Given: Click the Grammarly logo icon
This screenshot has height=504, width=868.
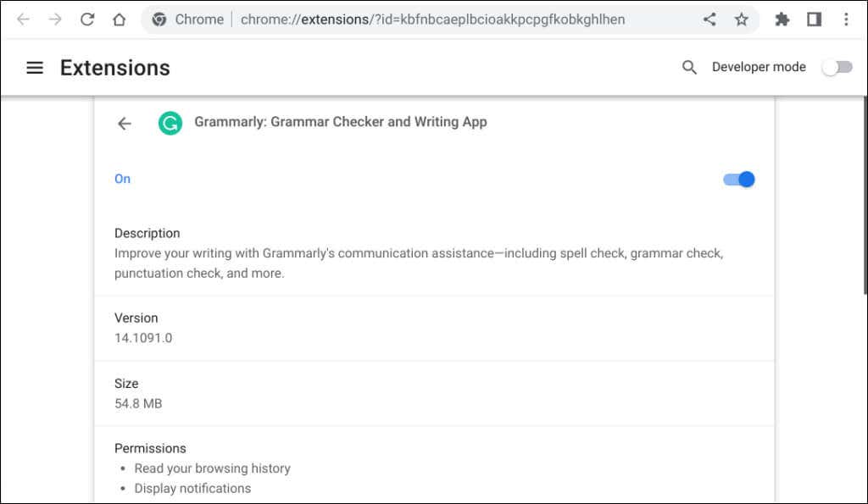Looking at the screenshot, I should click(x=170, y=123).
